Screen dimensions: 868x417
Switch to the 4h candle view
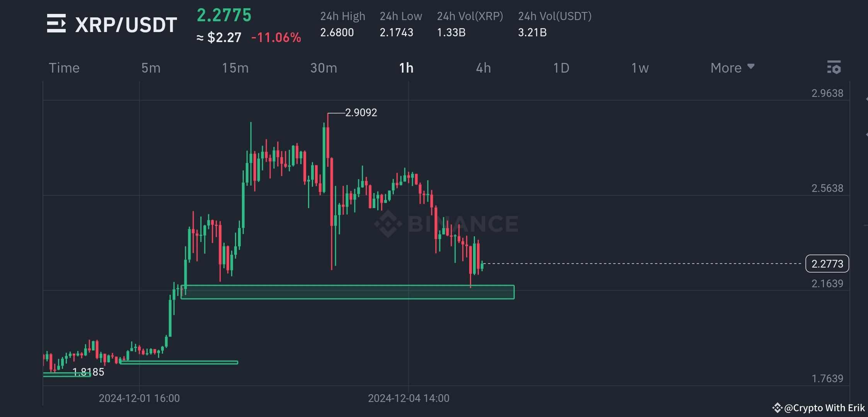pyautogui.click(x=483, y=68)
